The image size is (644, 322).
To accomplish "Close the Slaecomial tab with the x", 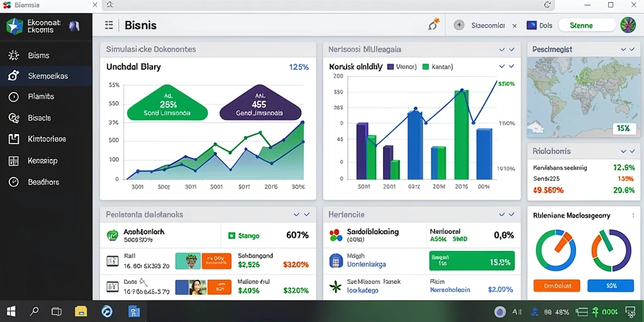I will [x=514, y=25].
